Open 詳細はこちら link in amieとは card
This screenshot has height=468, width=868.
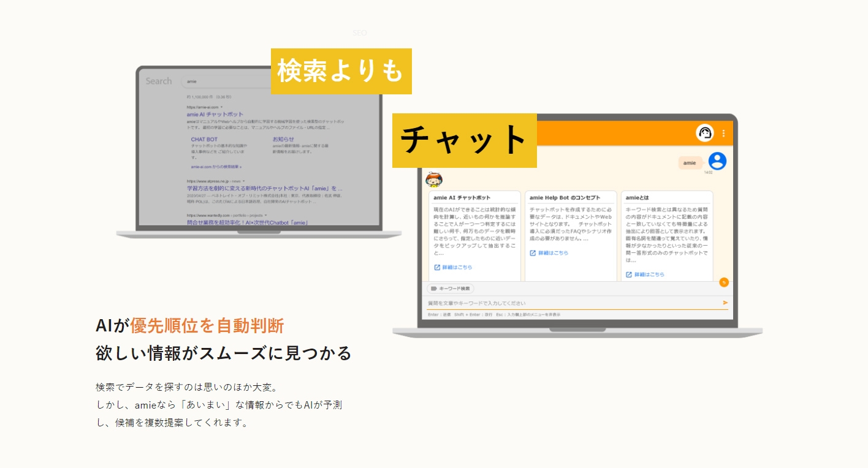point(645,275)
